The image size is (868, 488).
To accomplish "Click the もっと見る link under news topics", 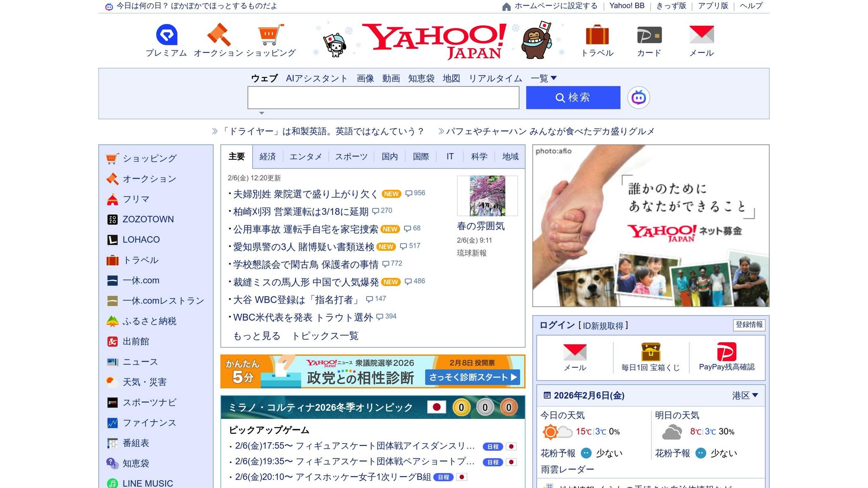I will tap(256, 335).
